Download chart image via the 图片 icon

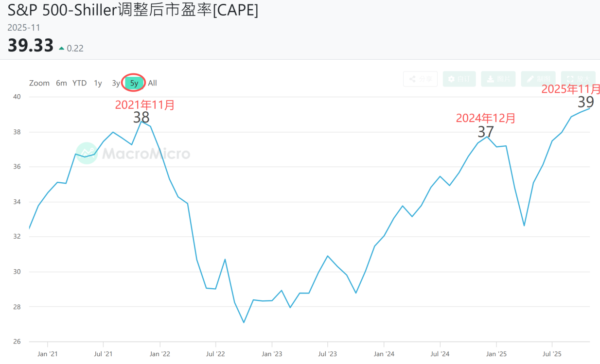click(x=498, y=79)
